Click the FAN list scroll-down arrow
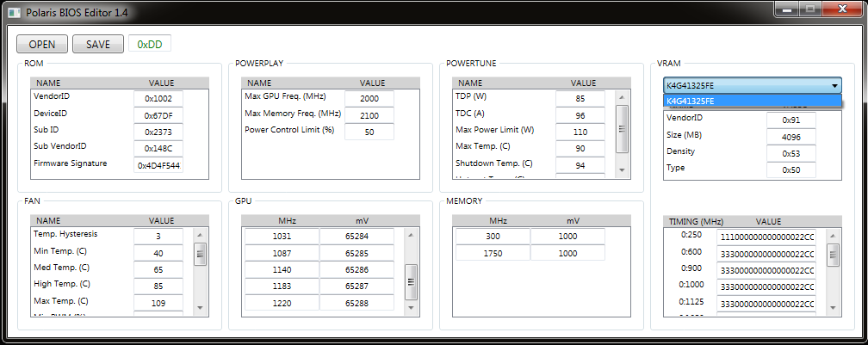 (200, 308)
